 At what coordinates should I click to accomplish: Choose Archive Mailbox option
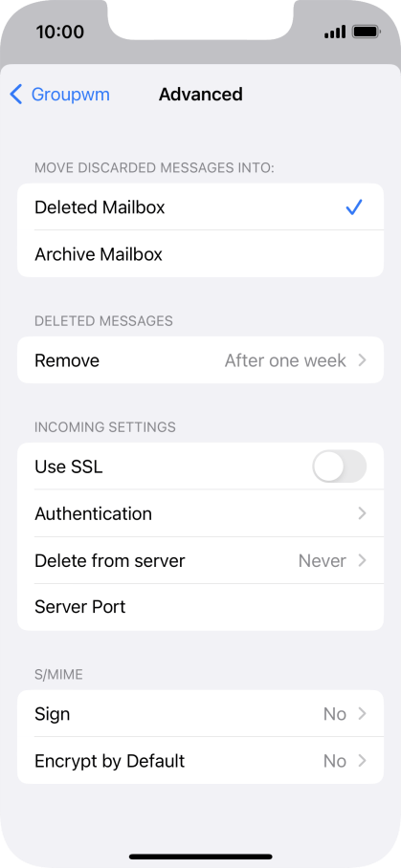pyautogui.click(x=201, y=254)
